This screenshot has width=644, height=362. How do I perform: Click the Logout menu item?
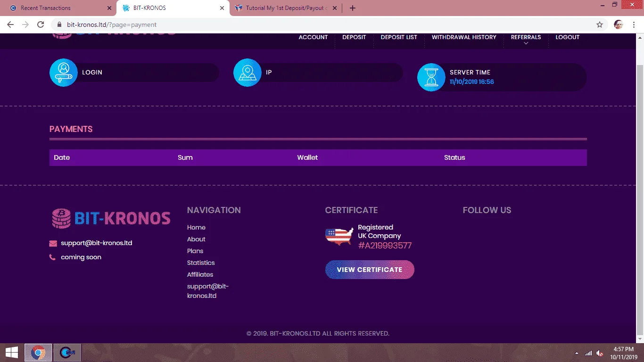(x=568, y=37)
